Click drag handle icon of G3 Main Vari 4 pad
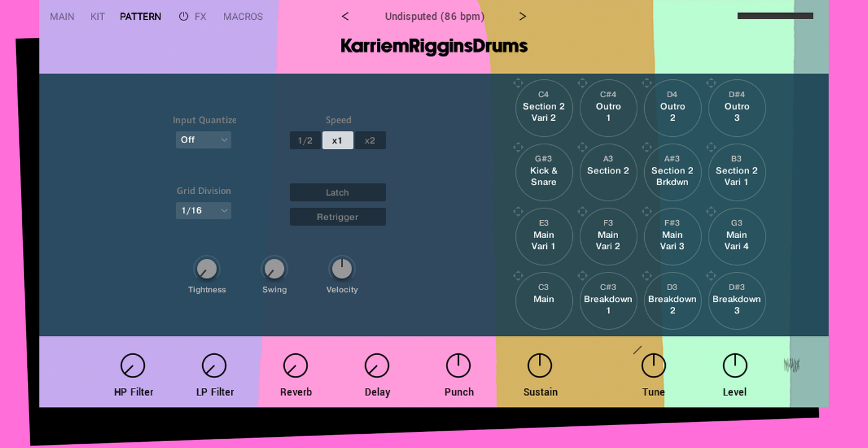The height and width of the screenshot is (448, 868). [x=711, y=211]
